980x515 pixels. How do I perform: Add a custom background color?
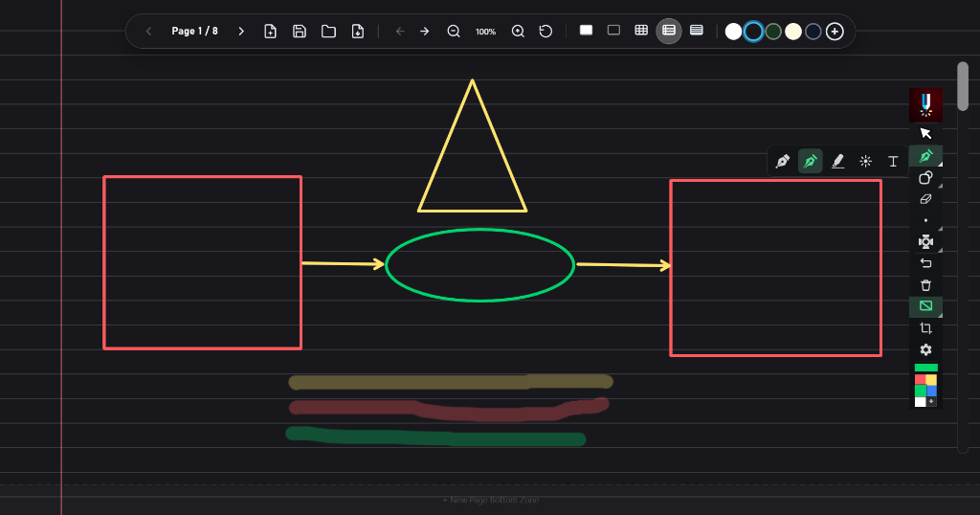pos(835,32)
